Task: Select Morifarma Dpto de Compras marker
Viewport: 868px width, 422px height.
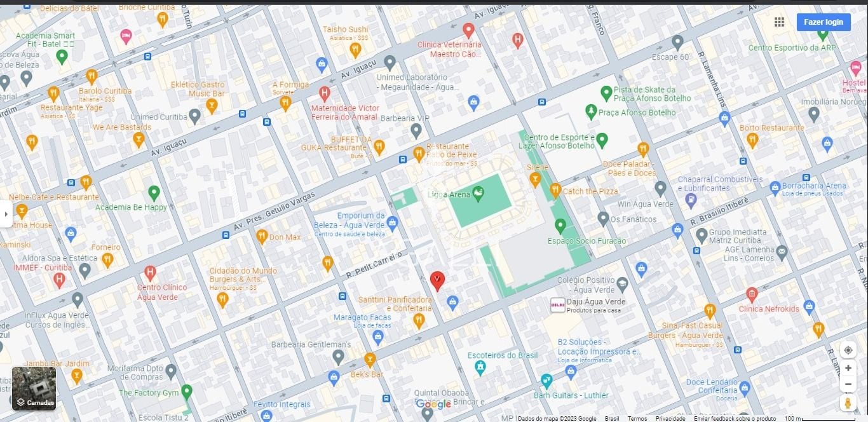Action: (170, 371)
